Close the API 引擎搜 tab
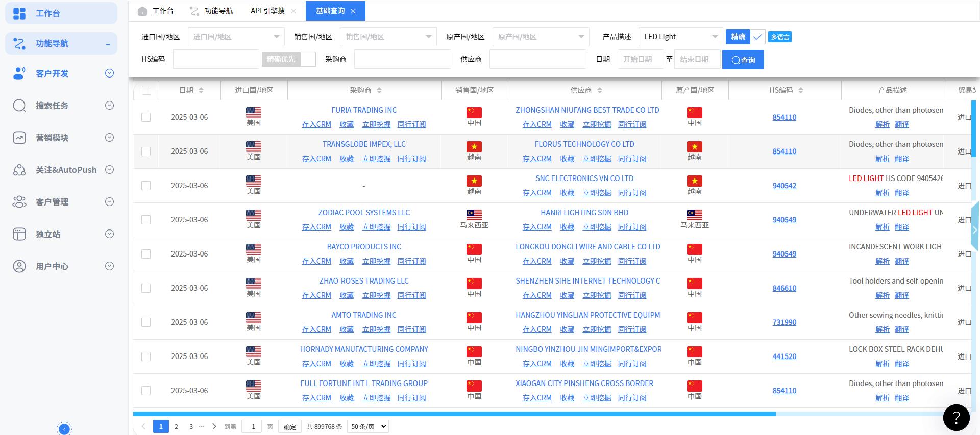980x435 pixels. (x=293, y=11)
